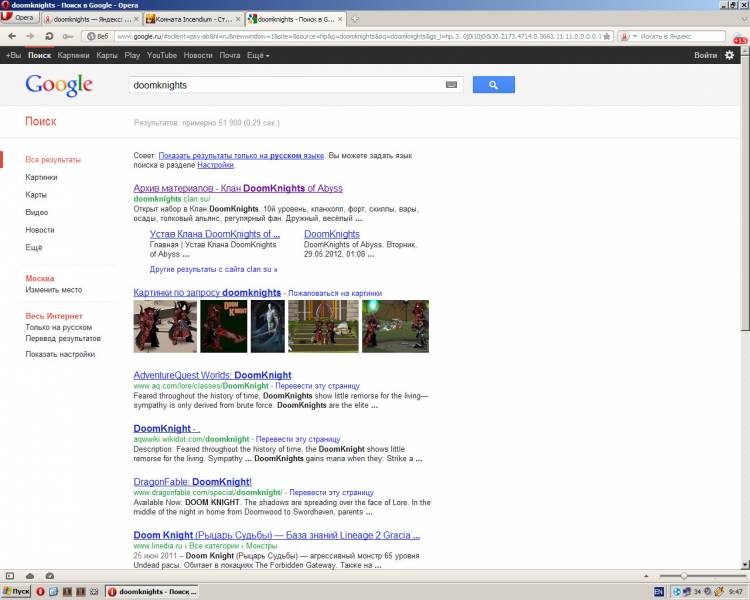Bookmark the page with the star icon
Screen dimensions: 750x600
click(607, 36)
